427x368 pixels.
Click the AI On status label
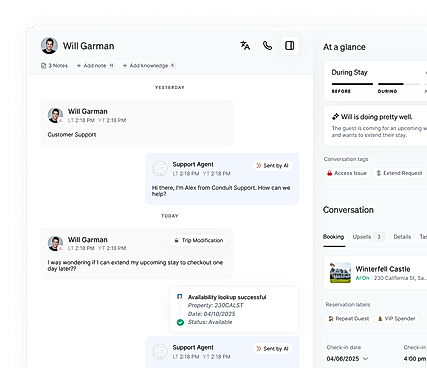(x=362, y=278)
